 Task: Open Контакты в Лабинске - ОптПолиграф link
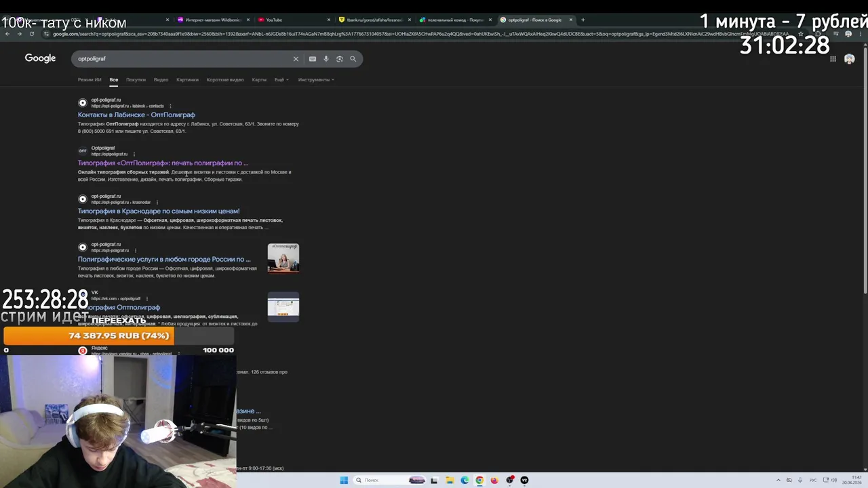click(136, 115)
